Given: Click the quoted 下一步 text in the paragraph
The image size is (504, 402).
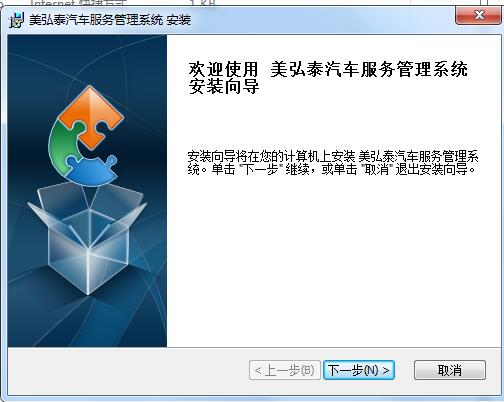Looking at the screenshot, I should pyautogui.click(x=260, y=169).
